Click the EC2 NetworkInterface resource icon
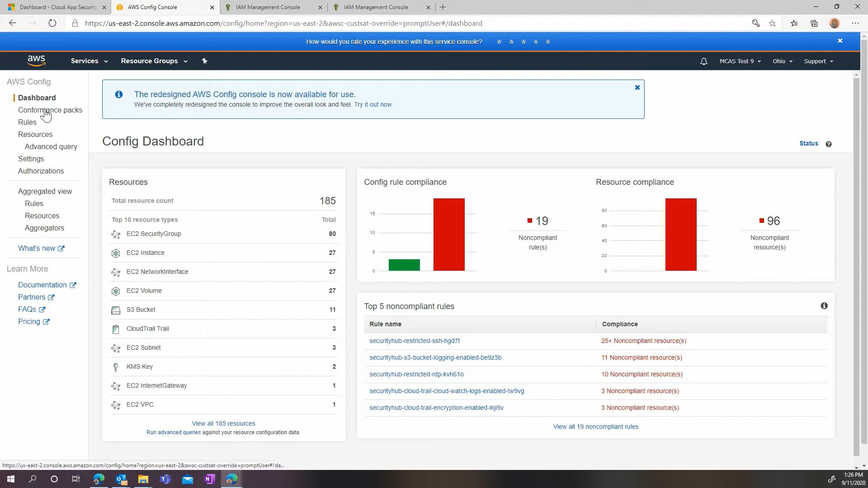Screen dimensions: 868x488 116,272
